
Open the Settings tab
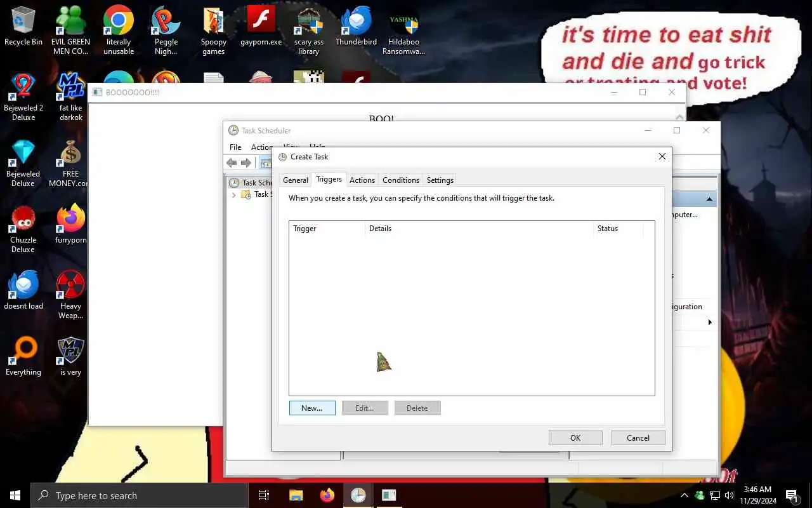[x=440, y=180]
